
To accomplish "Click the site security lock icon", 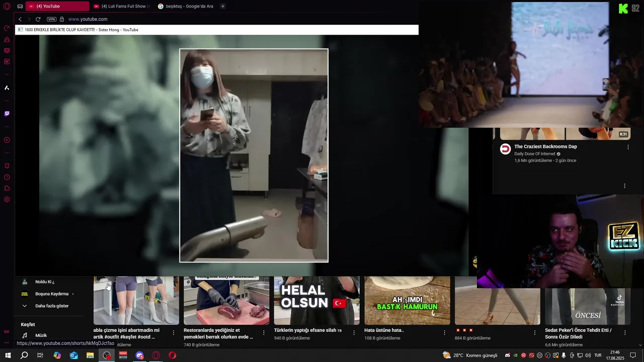I will point(62,19).
